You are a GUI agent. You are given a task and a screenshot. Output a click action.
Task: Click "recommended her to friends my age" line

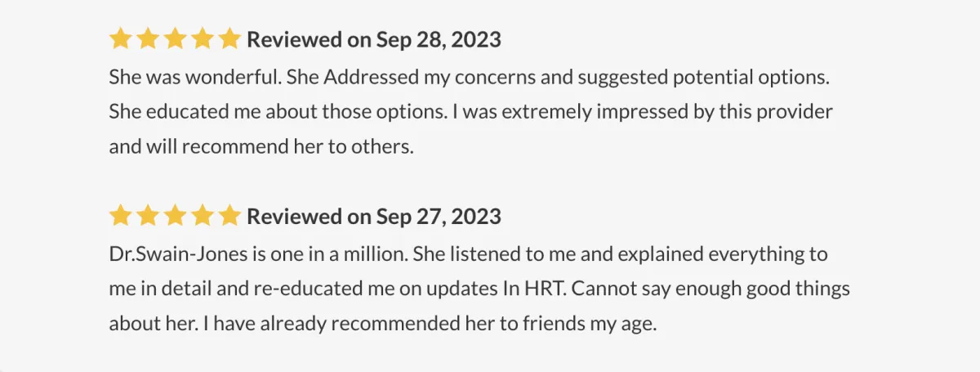[x=470, y=324]
